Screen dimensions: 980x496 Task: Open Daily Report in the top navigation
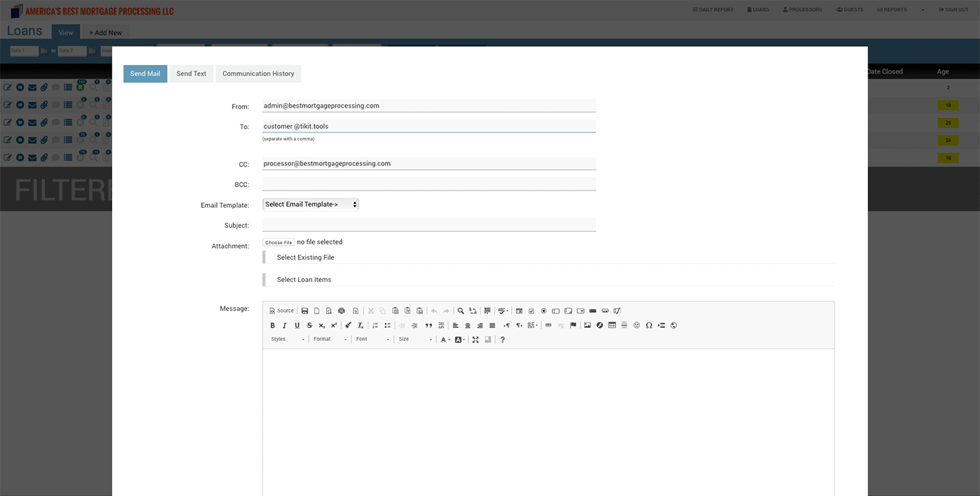pos(713,10)
